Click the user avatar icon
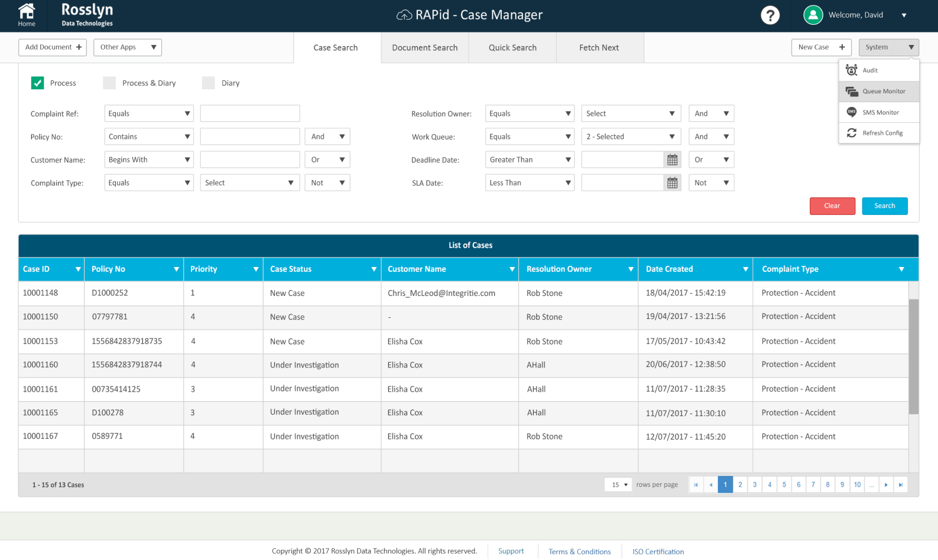The image size is (938, 560). [x=813, y=15]
